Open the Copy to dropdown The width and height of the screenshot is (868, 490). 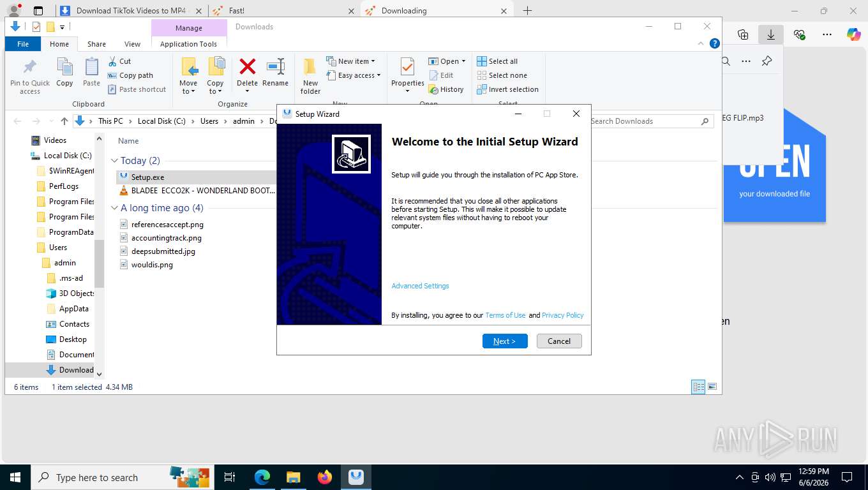coord(215,76)
